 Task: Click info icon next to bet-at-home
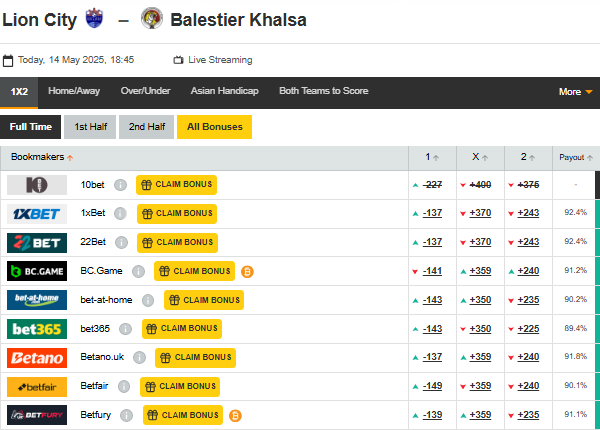[148, 300]
